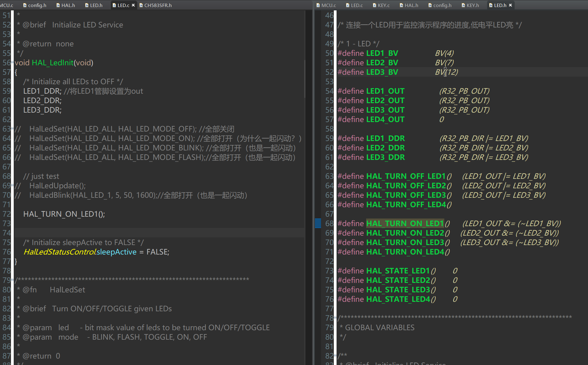Close the LED.c tab in left pane
588x365 pixels.
133,5
